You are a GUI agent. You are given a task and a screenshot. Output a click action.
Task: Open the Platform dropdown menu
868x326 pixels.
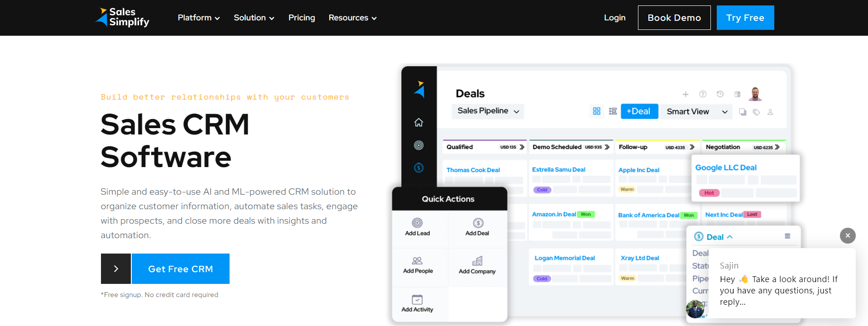click(198, 18)
